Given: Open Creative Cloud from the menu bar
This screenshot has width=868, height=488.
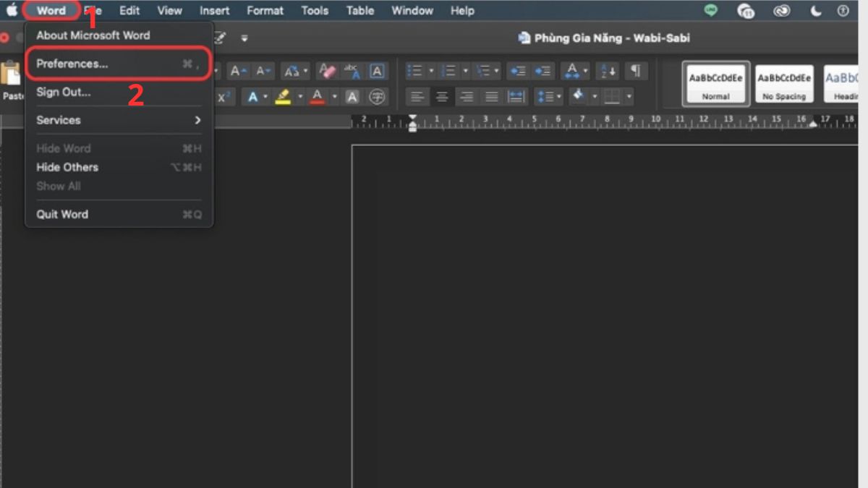Looking at the screenshot, I should [x=781, y=11].
